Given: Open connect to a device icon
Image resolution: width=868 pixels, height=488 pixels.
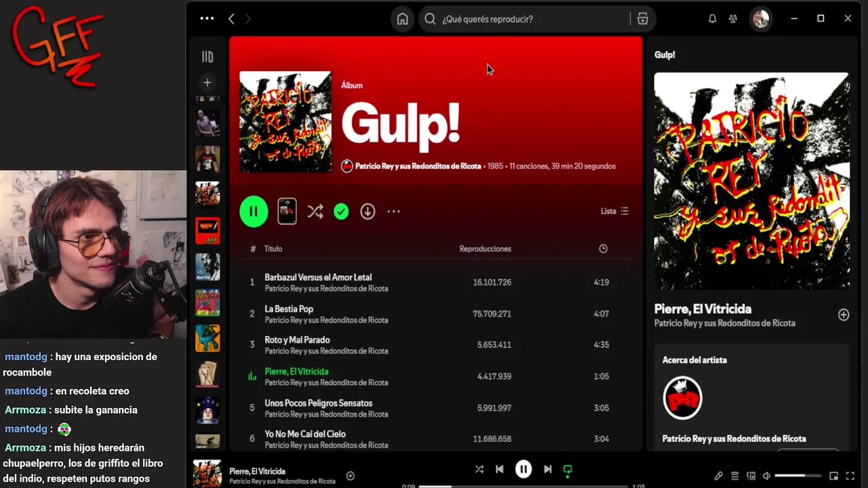Looking at the screenshot, I should [x=751, y=476].
